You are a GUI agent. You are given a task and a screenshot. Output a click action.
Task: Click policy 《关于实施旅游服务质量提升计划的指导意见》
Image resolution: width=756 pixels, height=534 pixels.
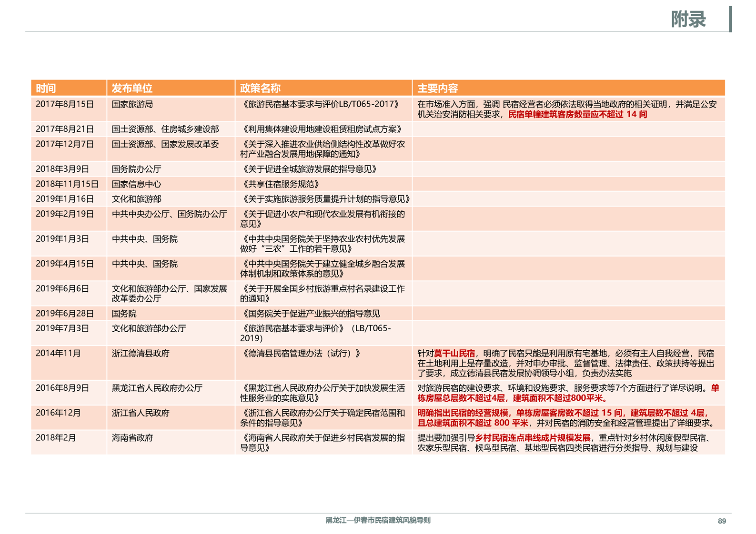325,199
